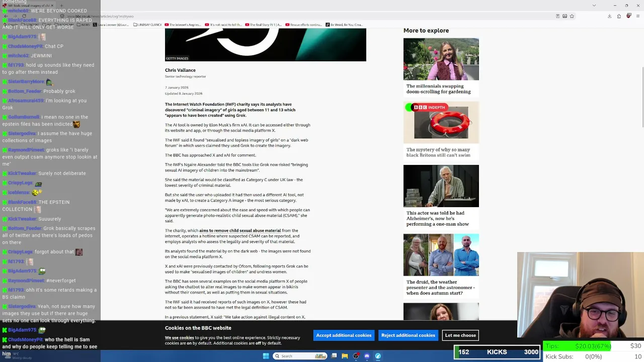Image resolution: width=644 pixels, height=362 pixels.
Task: Open the browser extensions menu
Action: click(x=619, y=16)
